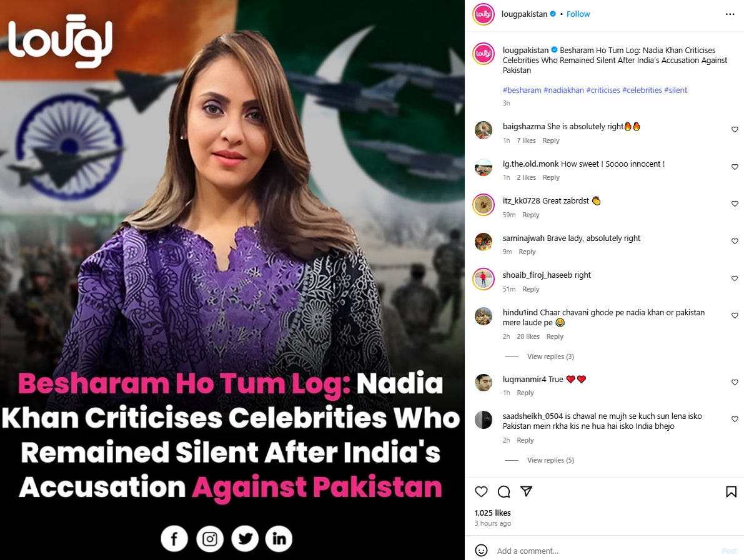Share the post with the paper plane icon
The height and width of the screenshot is (560, 744).
click(x=526, y=491)
